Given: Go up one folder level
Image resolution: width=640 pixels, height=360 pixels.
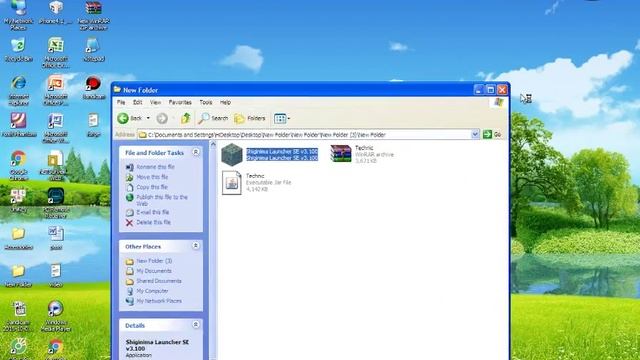Looking at the screenshot, I should point(186,118).
